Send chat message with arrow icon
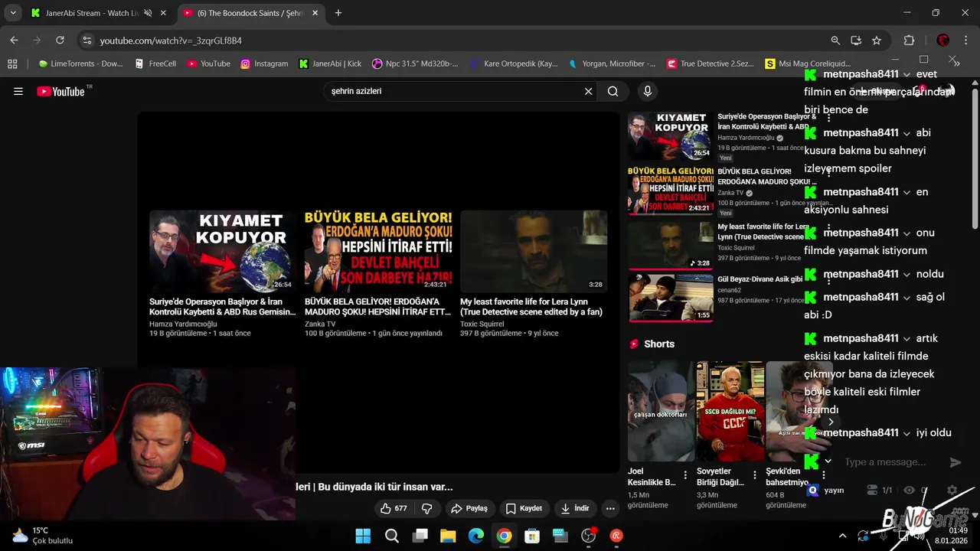This screenshot has width=980, height=551. (955, 461)
